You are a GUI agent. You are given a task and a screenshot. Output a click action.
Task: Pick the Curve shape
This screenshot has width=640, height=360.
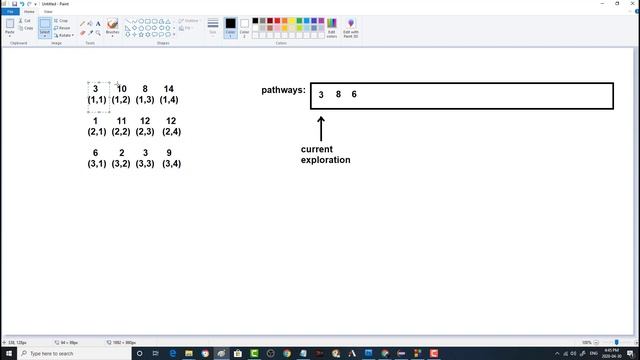(x=134, y=21)
